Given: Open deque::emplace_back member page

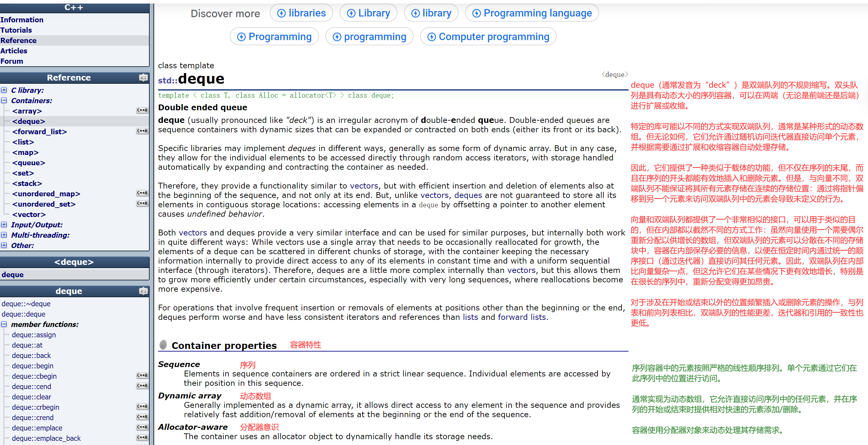Looking at the screenshot, I should pyautogui.click(x=46, y=438).
